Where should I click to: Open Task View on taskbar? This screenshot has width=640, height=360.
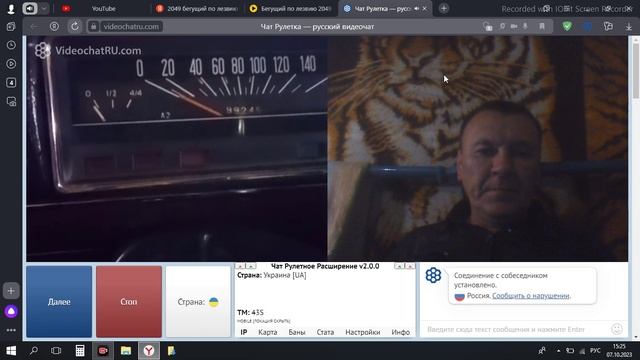(x=56, y=351)
